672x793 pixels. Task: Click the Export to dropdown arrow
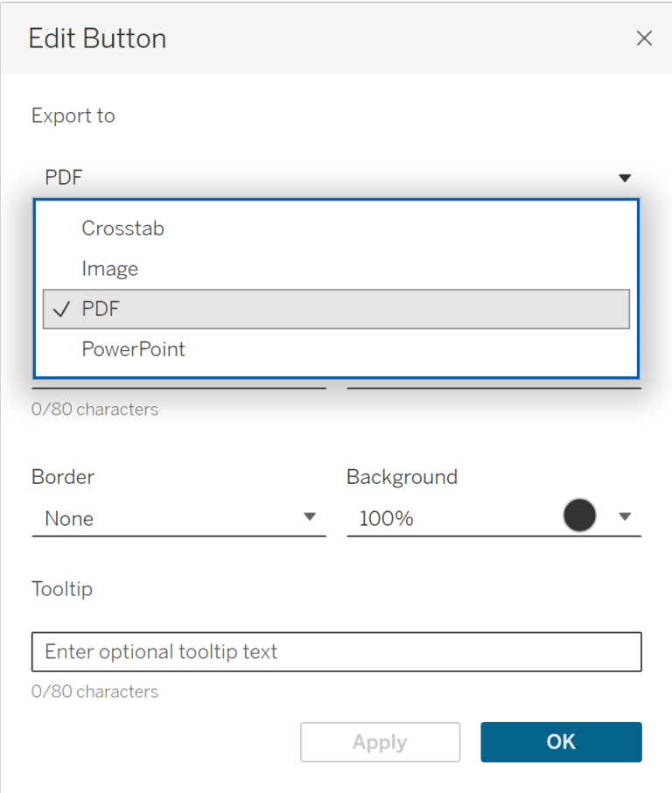pos(625,178)
